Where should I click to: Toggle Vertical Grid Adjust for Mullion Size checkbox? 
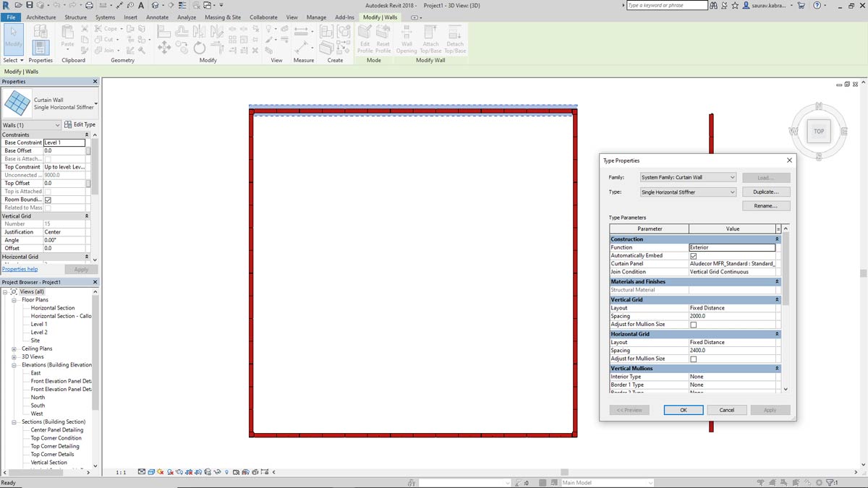[x=694, y=325]
